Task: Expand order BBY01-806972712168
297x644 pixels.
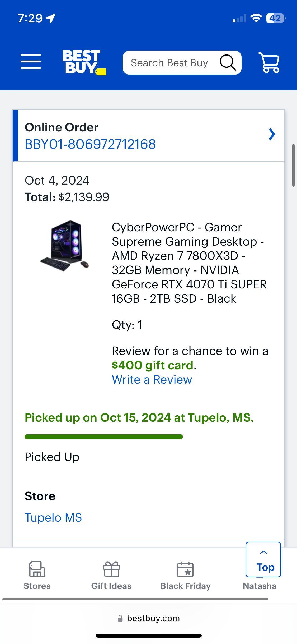Action: coord(90,144)
